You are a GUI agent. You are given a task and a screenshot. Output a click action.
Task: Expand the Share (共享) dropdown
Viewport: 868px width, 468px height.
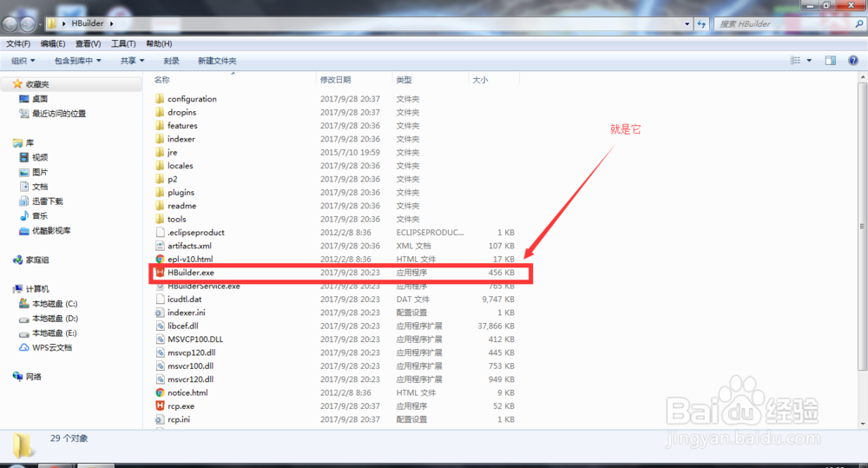tap(132, 61)
